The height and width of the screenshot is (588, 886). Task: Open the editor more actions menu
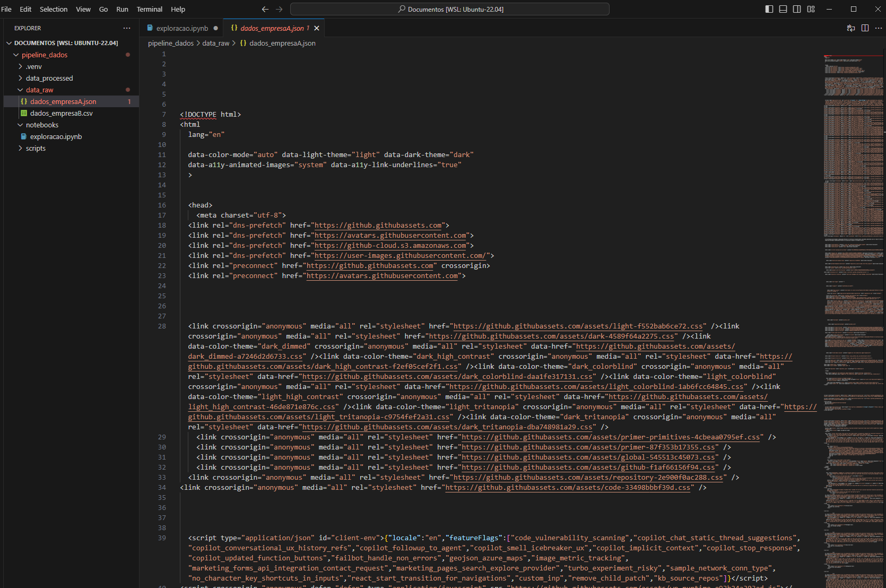coord(879,28)
